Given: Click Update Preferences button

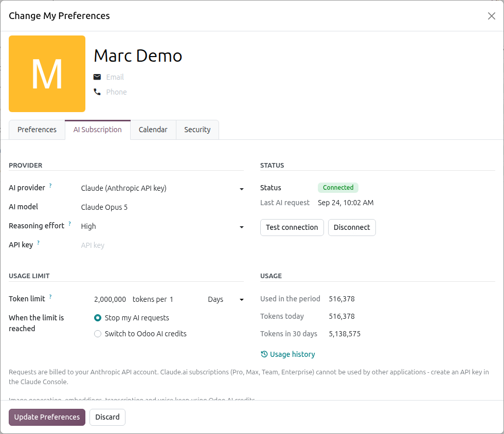Looking at the screenshot, I should click(x=47, y=417).
